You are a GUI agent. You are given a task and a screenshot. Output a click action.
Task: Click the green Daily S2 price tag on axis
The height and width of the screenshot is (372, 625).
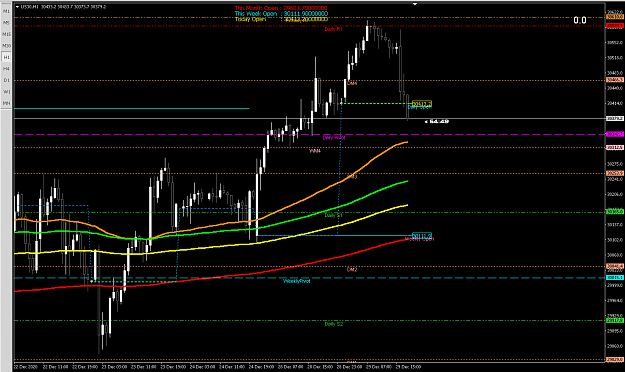coord(615,320)
